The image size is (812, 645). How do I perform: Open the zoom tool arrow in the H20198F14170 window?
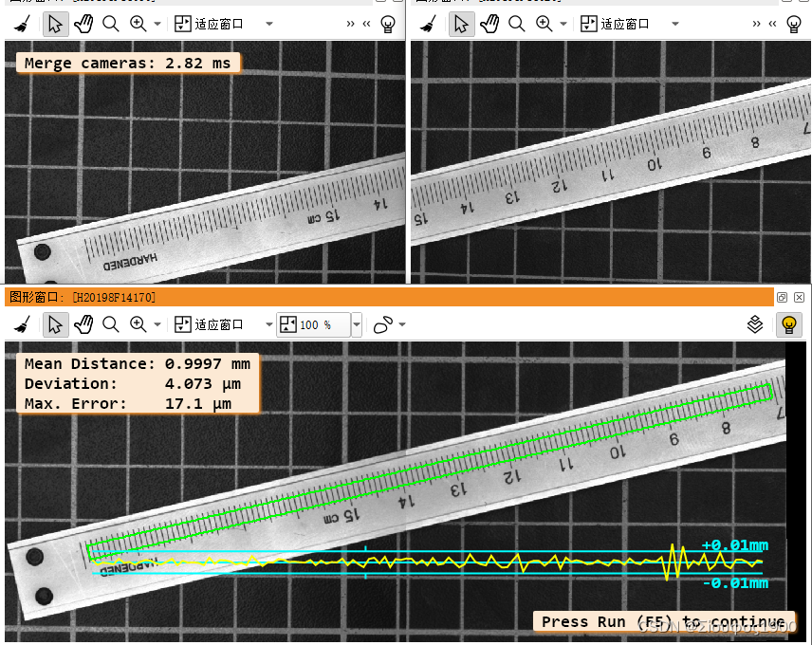(157, 325)
